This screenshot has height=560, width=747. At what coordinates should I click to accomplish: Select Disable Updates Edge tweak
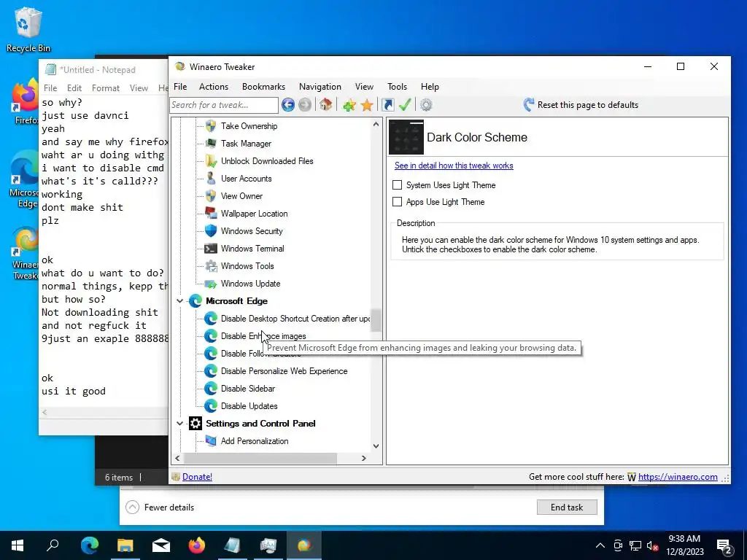(249, 406)
